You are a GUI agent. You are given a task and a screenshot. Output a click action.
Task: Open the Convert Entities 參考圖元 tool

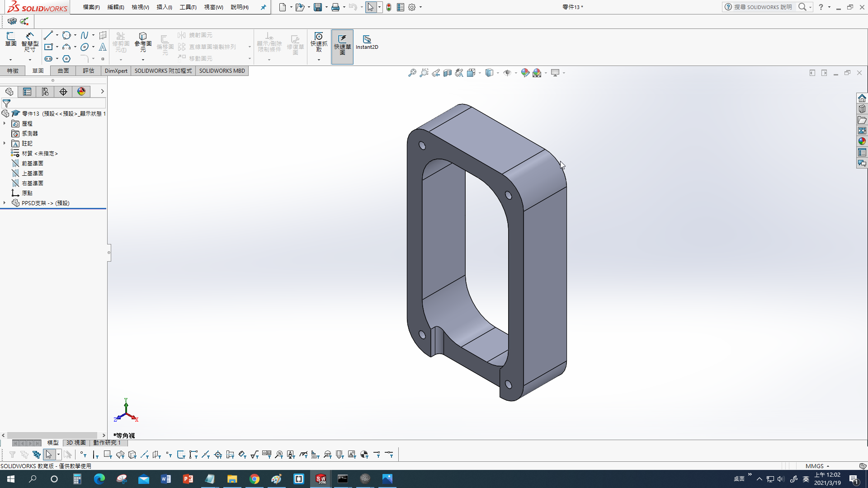point(143,42)
